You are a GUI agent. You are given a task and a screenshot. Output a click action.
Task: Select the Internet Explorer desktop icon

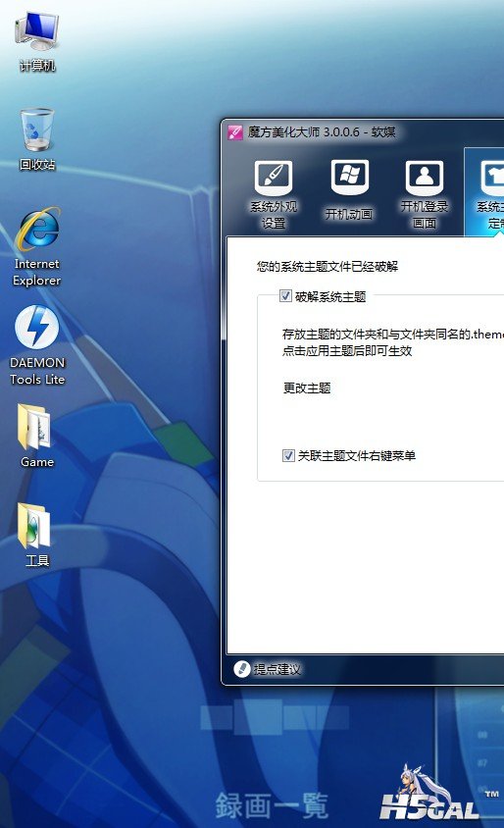37,247
